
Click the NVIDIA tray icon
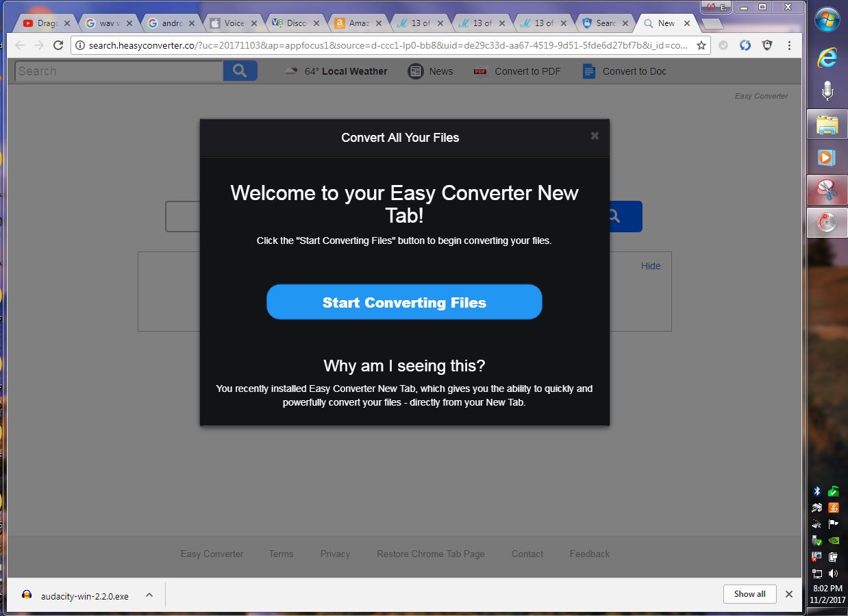[834, 541]
